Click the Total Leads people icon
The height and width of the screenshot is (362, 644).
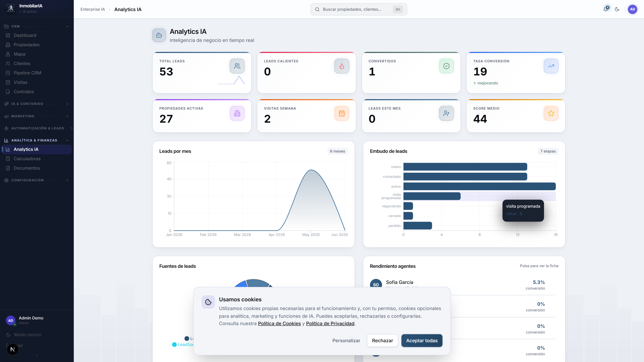(237, 66)
